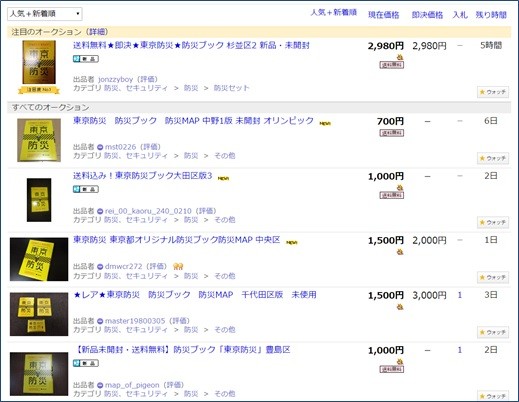This screenshot has height=402, width=519.
Task: Sort by 入札 column header
Action: [x=460, y=15]
